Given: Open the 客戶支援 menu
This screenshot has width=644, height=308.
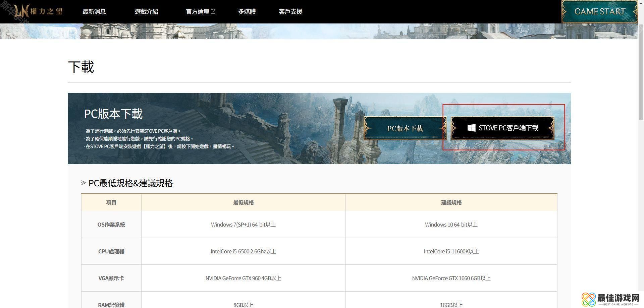Looking at the screenshot, I should pos(290,12).
